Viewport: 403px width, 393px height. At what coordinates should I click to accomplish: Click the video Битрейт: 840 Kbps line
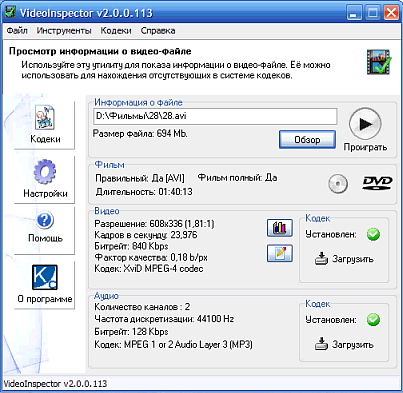[131, 246]
